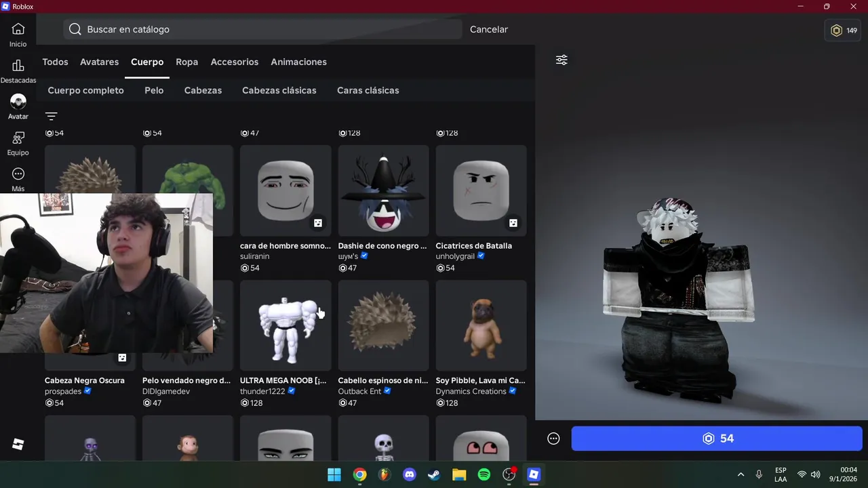Select the monkey item thumbnail in bottom row
The height and width of the screenshot is (488, 868).
click(188, 439)
